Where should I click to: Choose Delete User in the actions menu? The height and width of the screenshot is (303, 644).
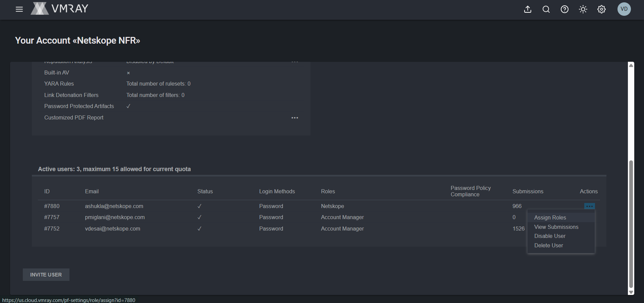(548, 245)
